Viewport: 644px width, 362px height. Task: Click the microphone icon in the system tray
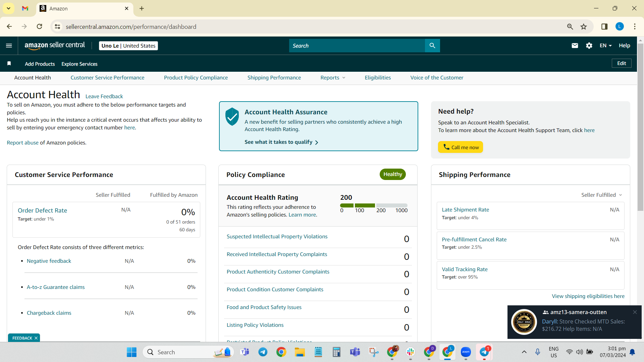tap(538, 352)
